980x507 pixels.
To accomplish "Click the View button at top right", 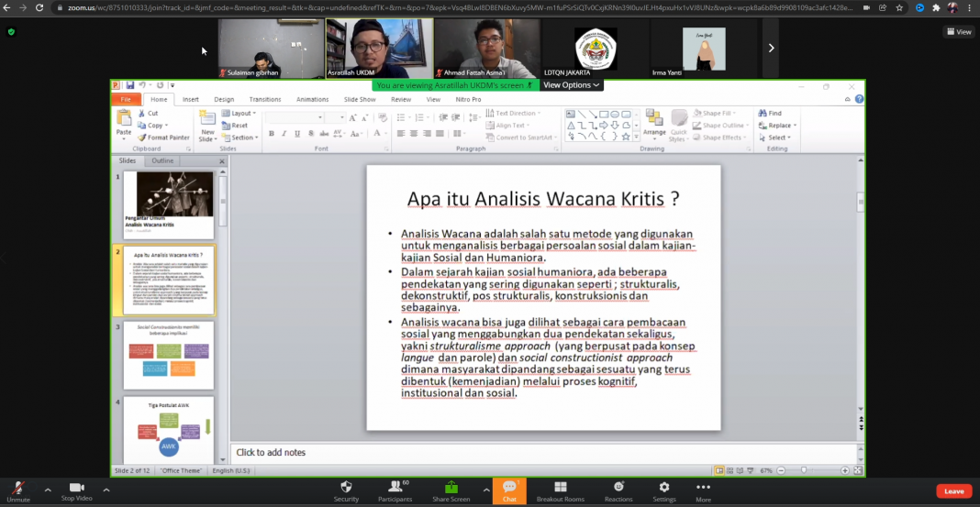I will click(959, 31).
